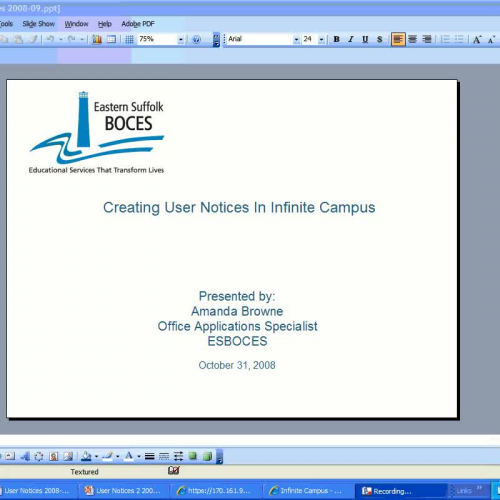Open the Undo history dropdown arrow
Viewport: 500px width, 500px height.
(61, 40)
